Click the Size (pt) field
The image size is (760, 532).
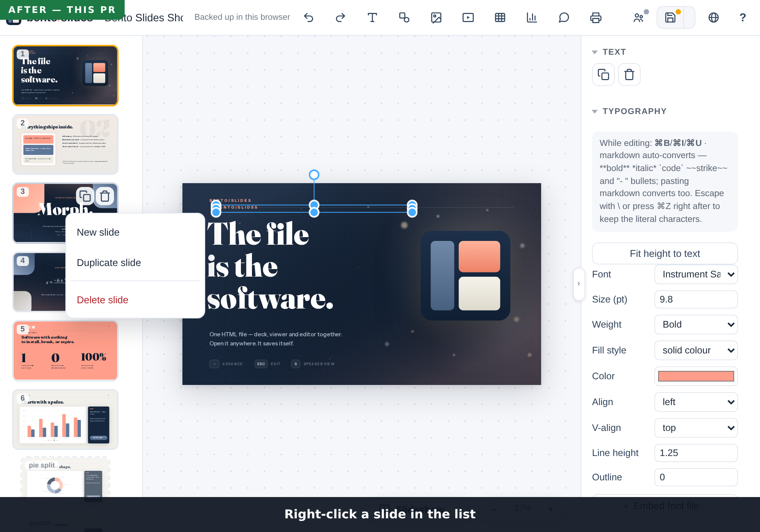[696, 299]
